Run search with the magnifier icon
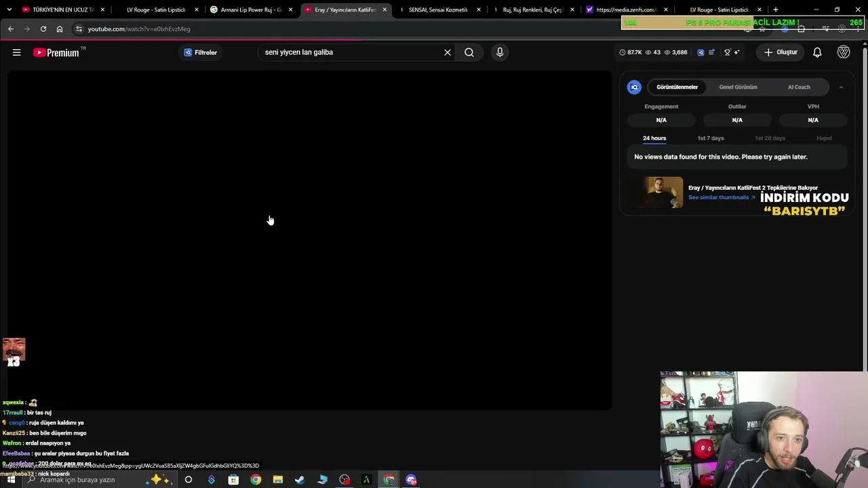 pos(469,52)
